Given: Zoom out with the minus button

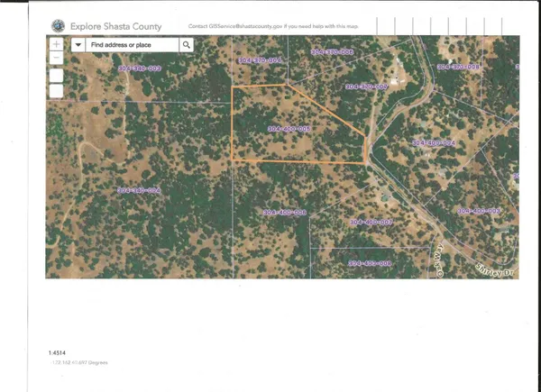Looking at the screenshot, I should pos(56,58).
